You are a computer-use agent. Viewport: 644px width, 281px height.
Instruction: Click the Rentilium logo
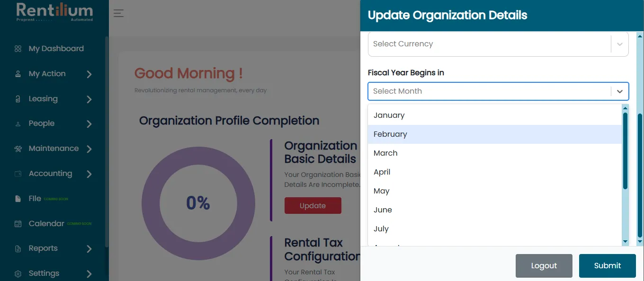pos(54,13)
